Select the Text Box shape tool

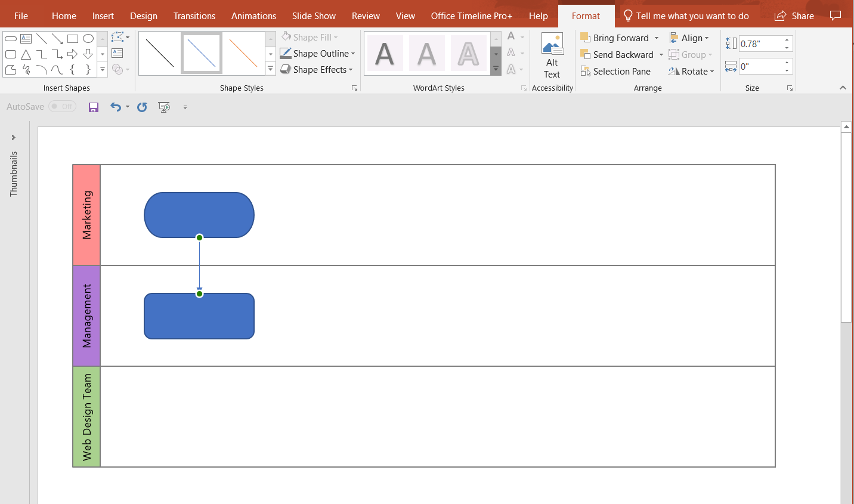click(26, 38)
